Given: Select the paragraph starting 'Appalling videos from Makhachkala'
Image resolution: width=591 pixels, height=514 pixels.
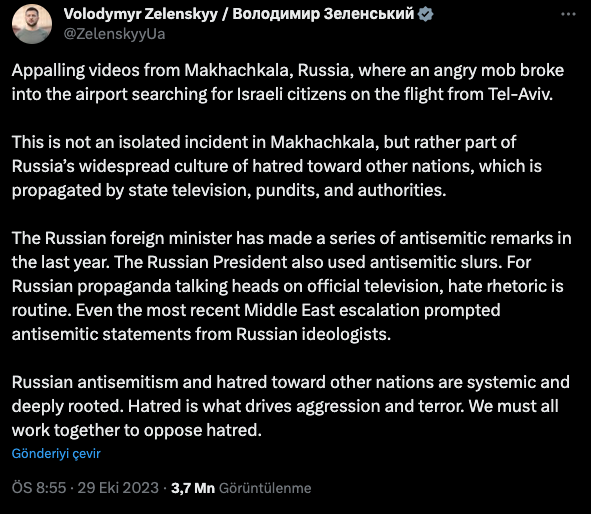Looking at the screenshot, I should (x=288, y=82).
